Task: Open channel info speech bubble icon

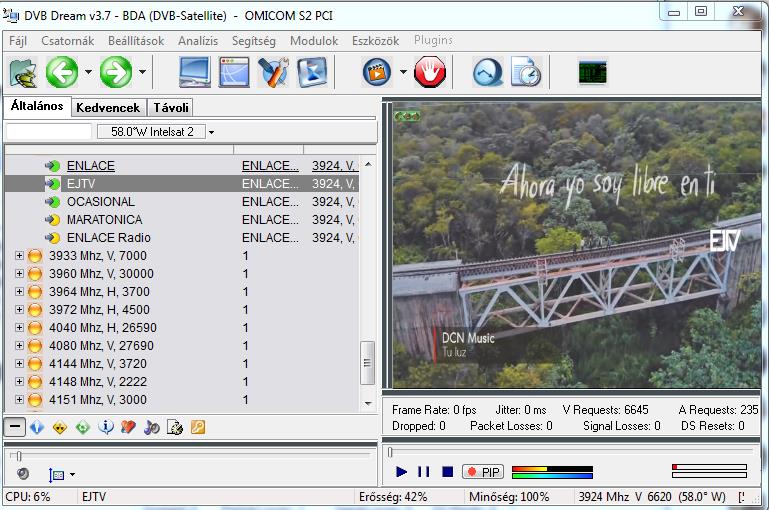Action: click(105, 428)
